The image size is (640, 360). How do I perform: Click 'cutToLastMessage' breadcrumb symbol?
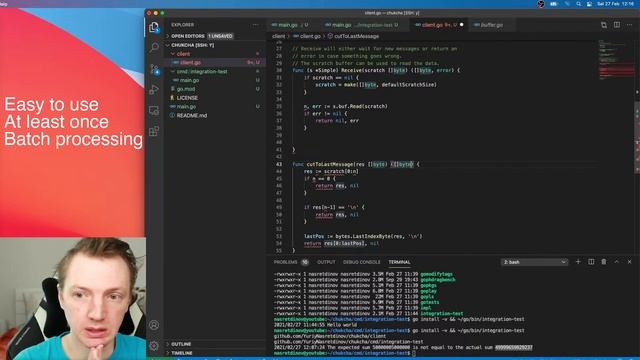tap(356, 36)
